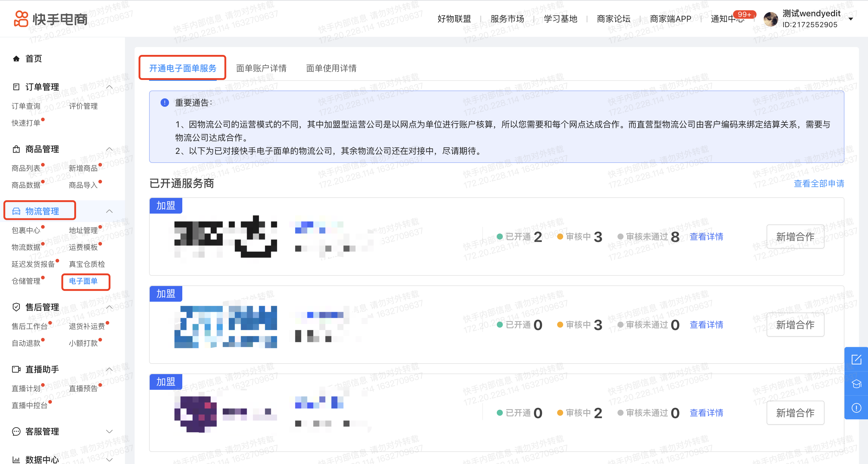Click the 客服管理 chat bubble icon
This screenshot has width=868, height=464.
click(x=16, y=431)
